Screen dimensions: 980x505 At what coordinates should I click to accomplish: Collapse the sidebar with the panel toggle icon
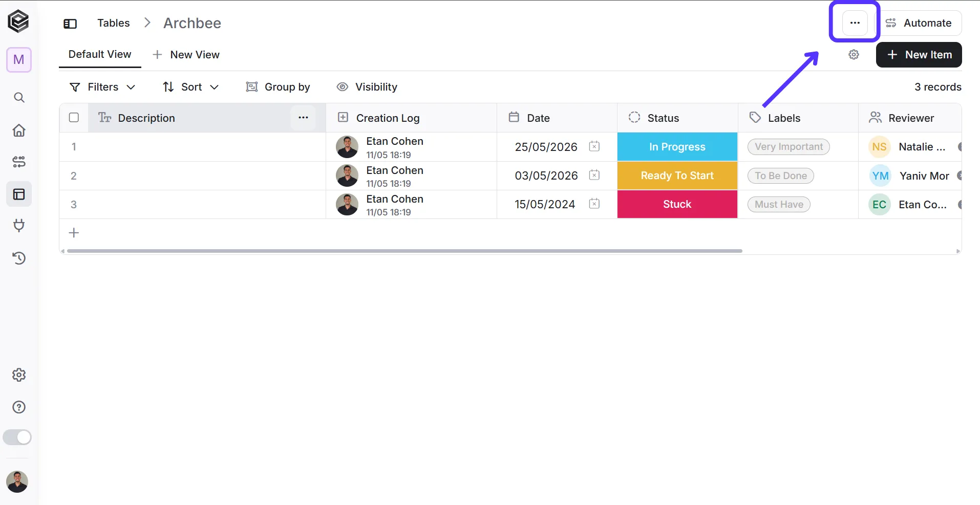[x=70, y=24]
